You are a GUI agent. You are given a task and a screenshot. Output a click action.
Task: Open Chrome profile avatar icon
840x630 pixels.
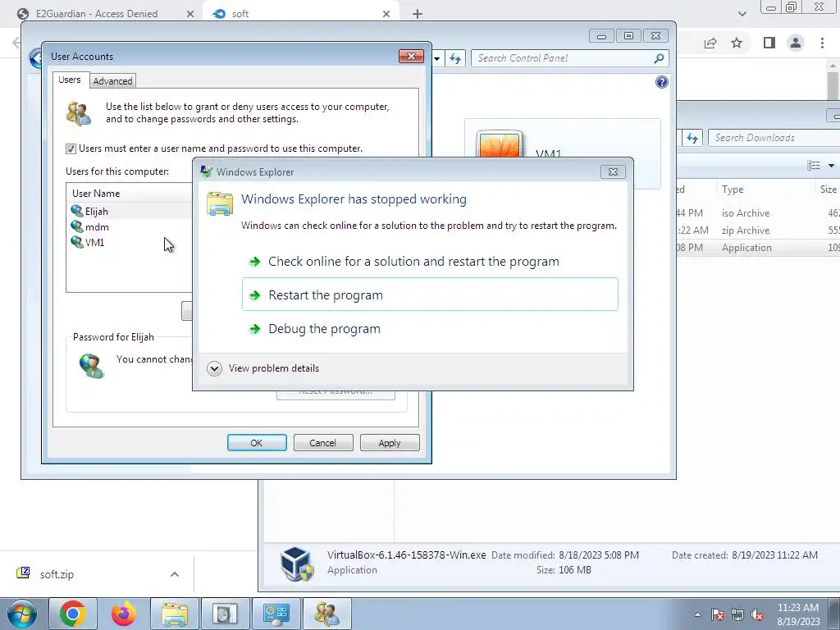(796, 43)
